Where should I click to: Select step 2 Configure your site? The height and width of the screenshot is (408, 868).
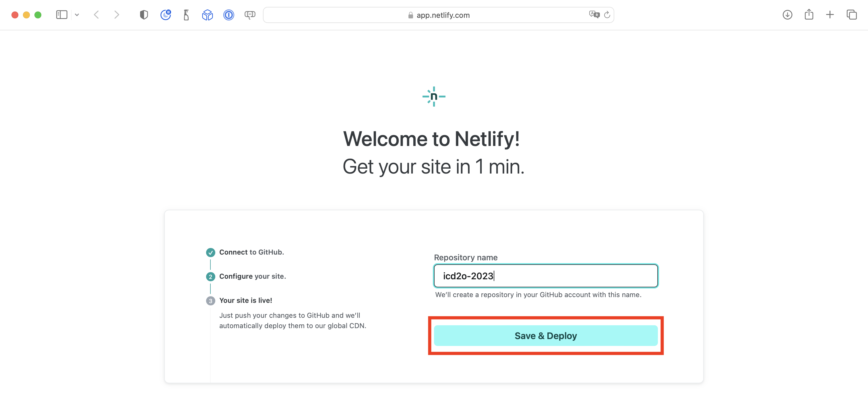point(211,277)
